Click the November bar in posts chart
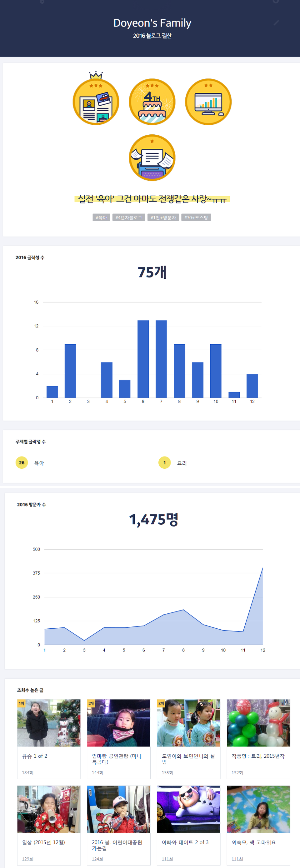The height and width of the screenshot is (868, 300). (234, 395)
